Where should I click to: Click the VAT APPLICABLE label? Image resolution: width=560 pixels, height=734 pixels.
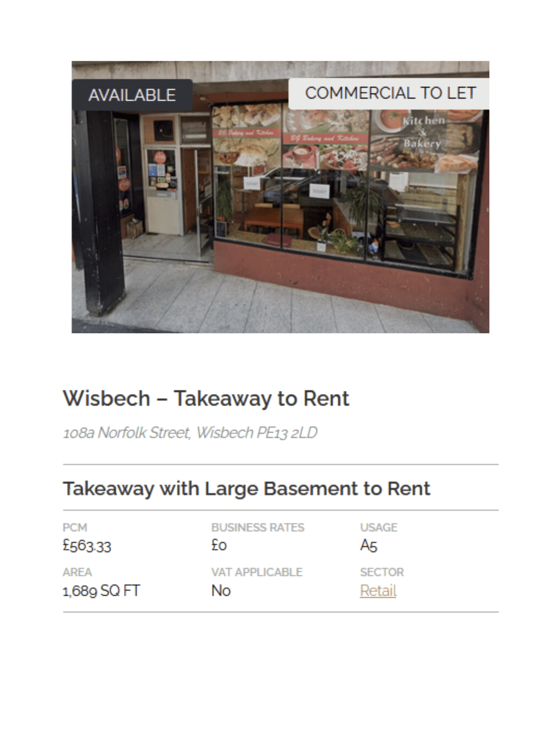click(x=257, y=572)
